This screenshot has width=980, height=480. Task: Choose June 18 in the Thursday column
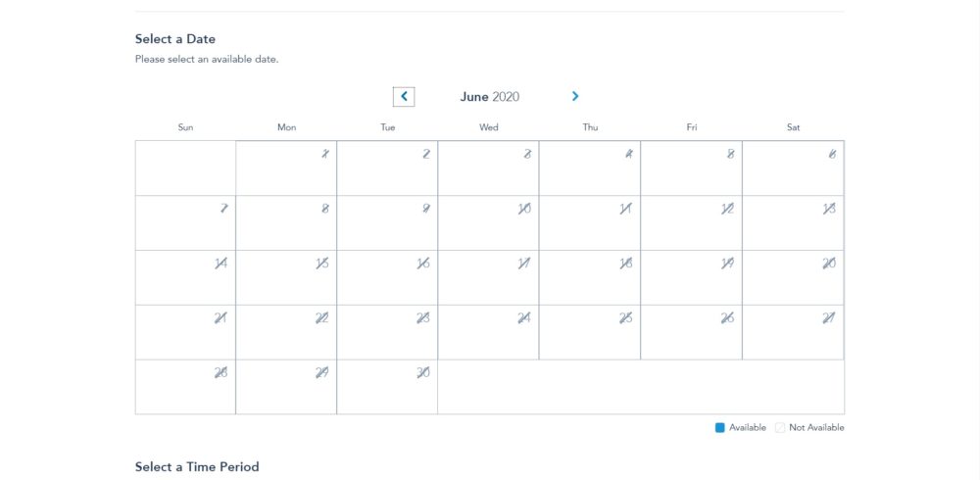[590, 277]
